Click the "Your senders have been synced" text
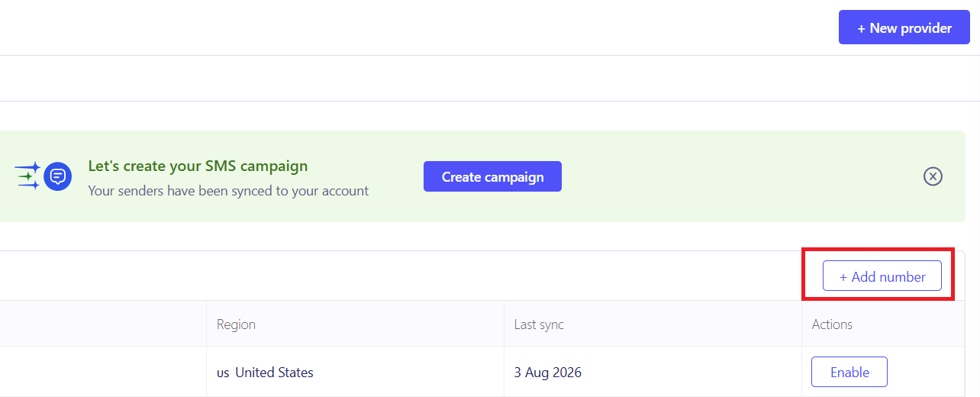 coord(228,191)
